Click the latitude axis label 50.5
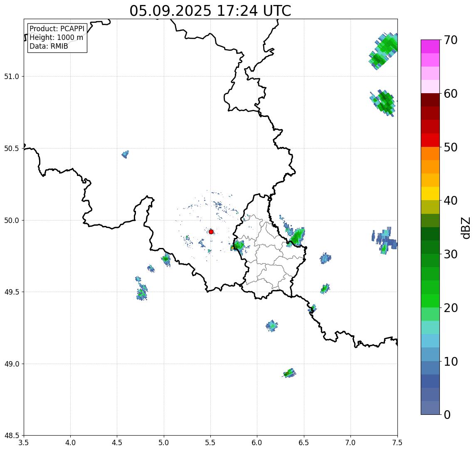 (x=12, y=149)
